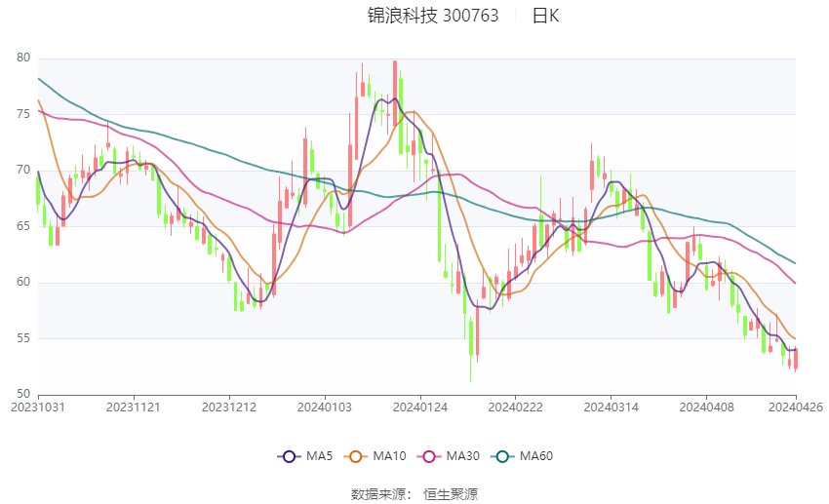Click the y-axis value 55
Viewport: 829px width, 504px height.
tap(23, 337)
